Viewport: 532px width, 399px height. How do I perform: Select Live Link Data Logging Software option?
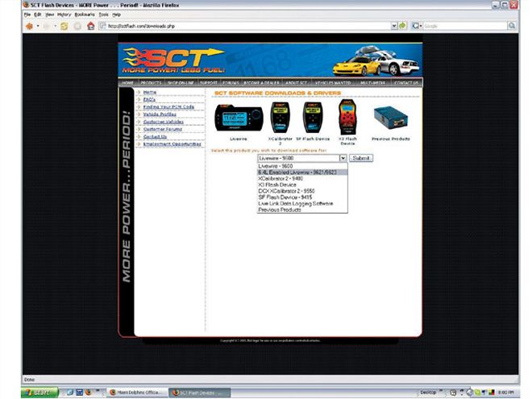click(x=302, y=204)
